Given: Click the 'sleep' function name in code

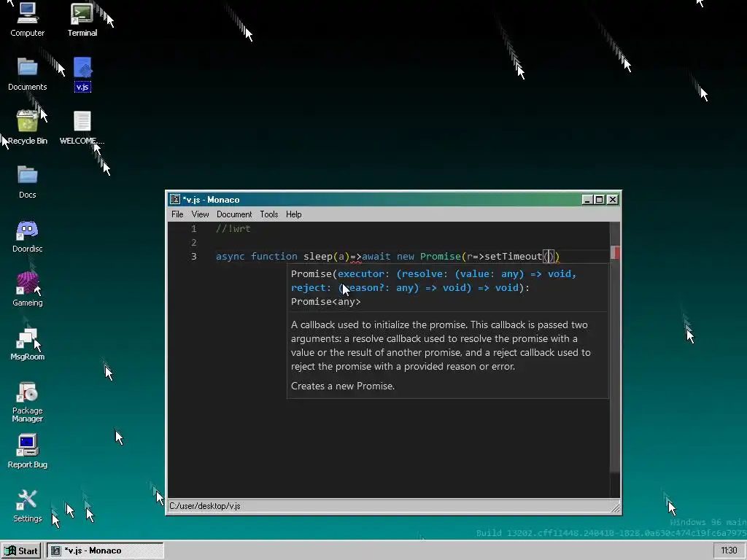Looking at the screenshot, I should point(318,257).
